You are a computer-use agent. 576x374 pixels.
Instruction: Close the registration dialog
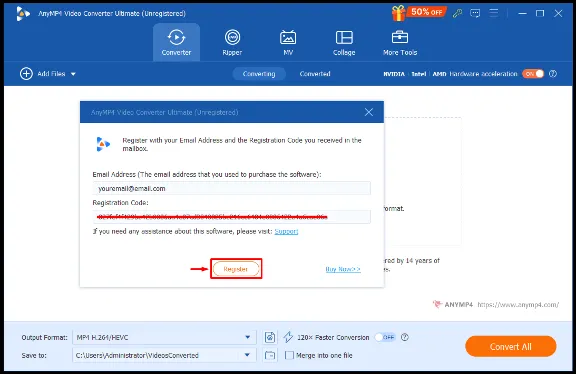coord(369,112)
